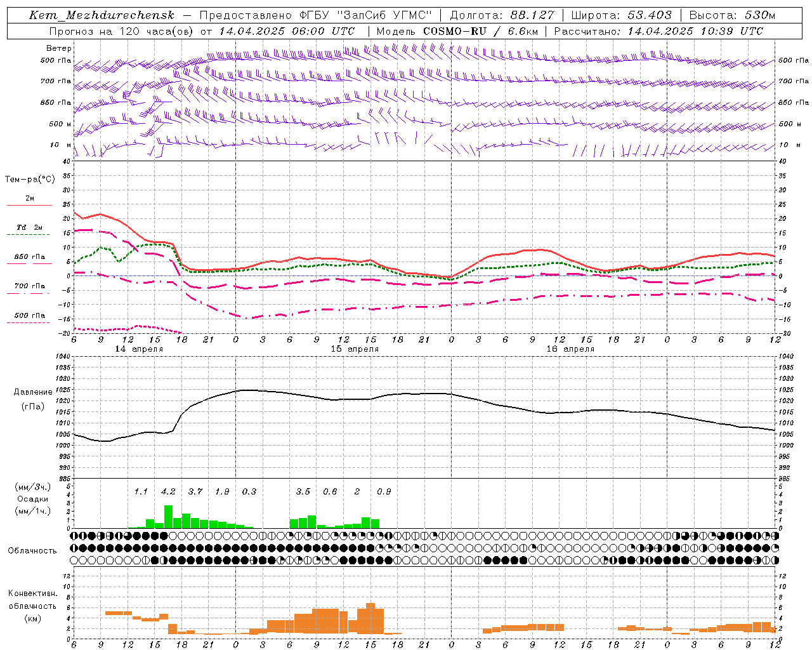Select the precipitation total "3.5"

[x=303, y=491]
